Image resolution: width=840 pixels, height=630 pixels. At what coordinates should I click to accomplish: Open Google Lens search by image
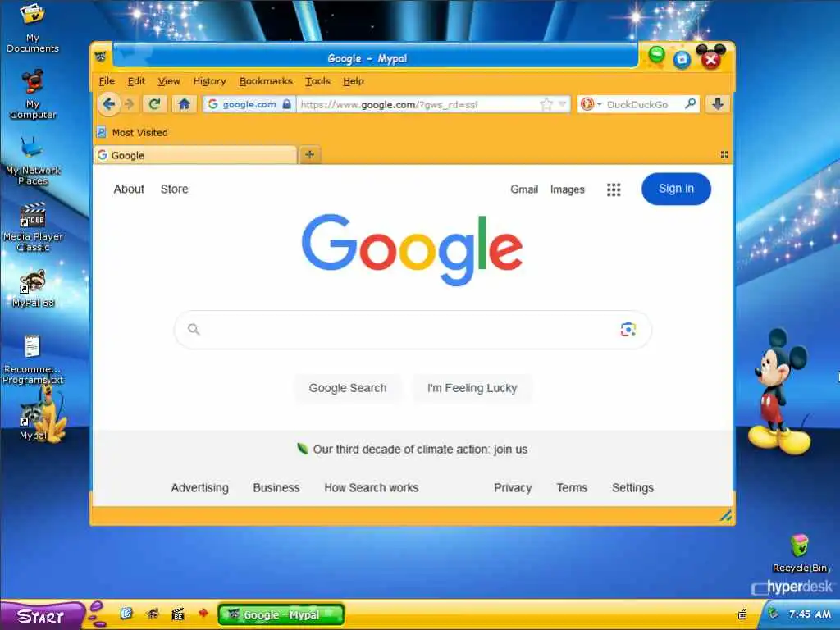tap(628, 329)
